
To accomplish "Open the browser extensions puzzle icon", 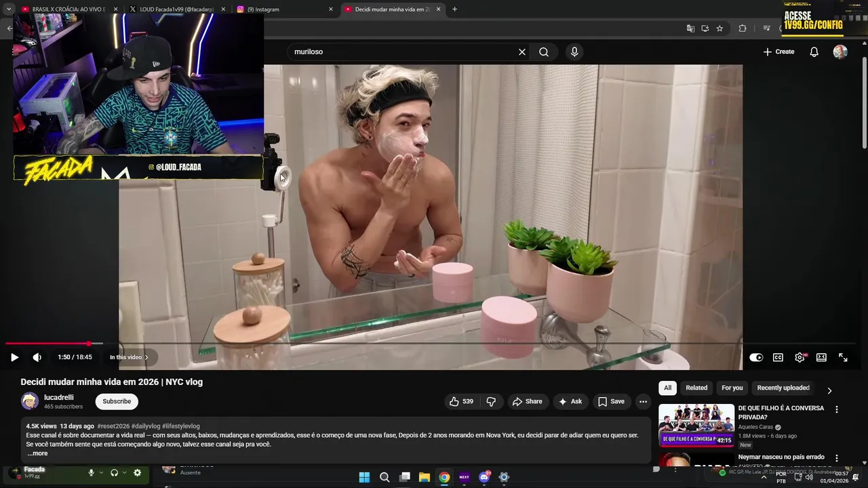I will pos(743,28).
